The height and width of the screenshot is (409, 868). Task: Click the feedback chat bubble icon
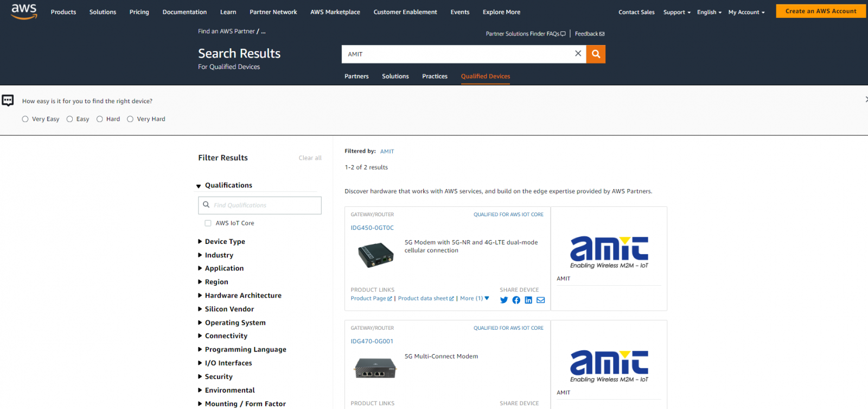point(8,100)
